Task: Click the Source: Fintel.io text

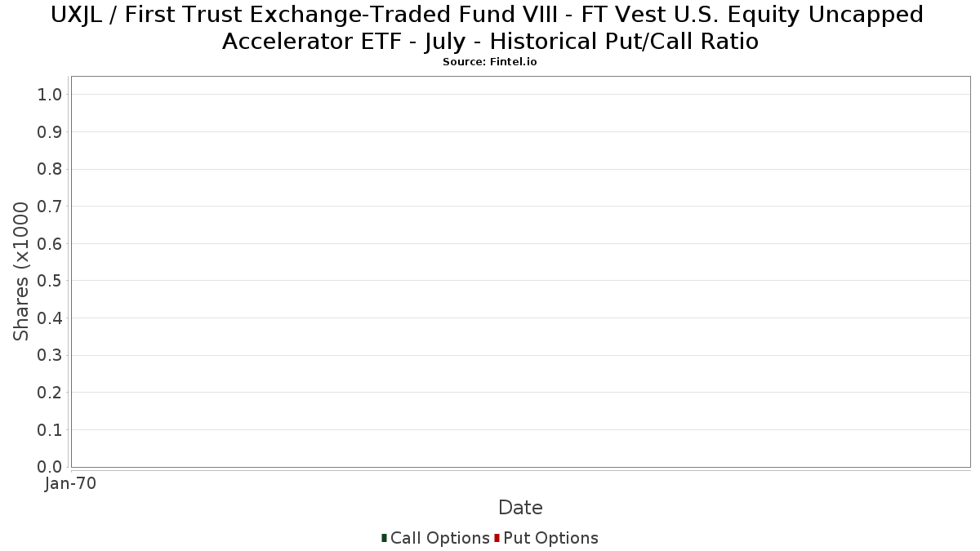Action: [x=490, y=62]
